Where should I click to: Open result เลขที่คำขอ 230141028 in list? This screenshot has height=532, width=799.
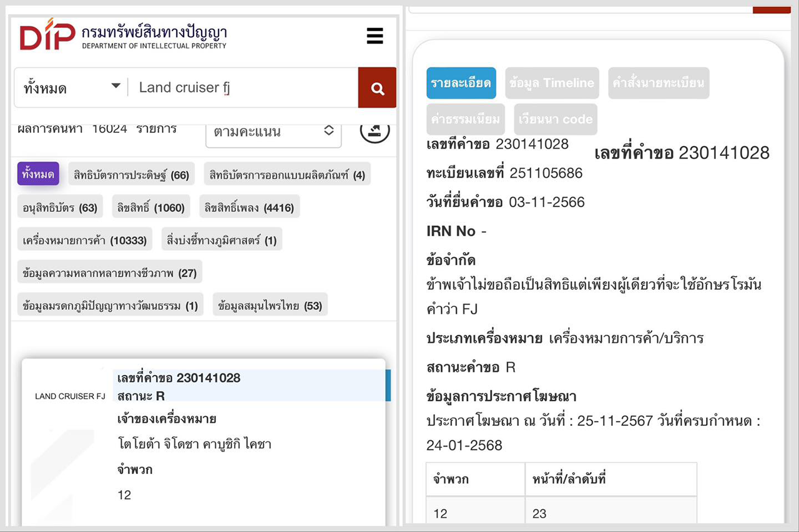179,378
